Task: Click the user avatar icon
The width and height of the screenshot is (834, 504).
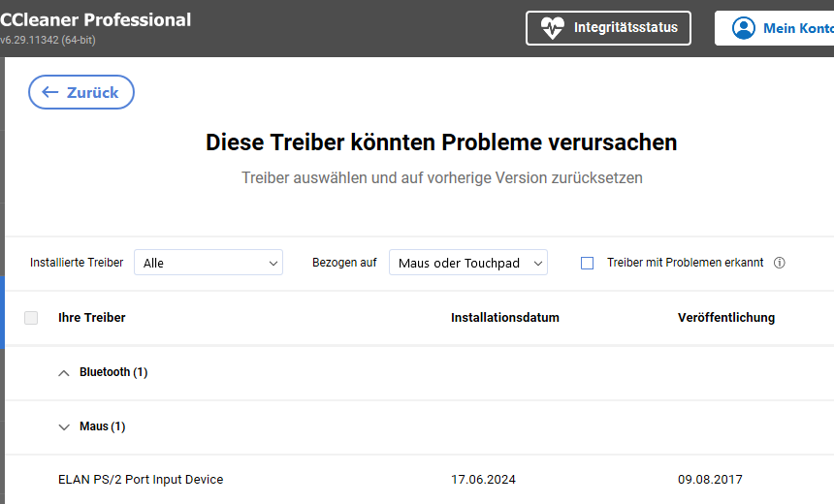Action: point(744,28)
